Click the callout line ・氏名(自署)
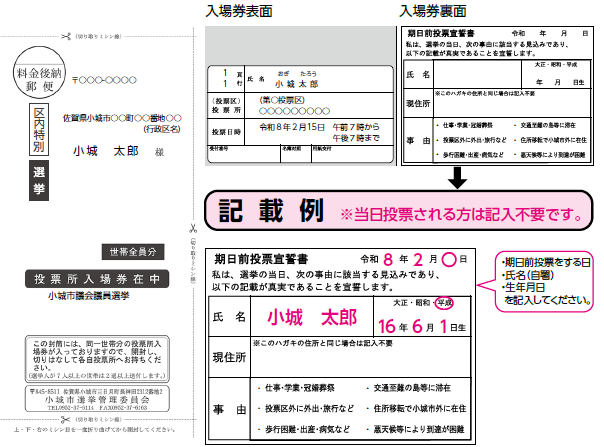 pyautogui.click(x=528, y=275)
